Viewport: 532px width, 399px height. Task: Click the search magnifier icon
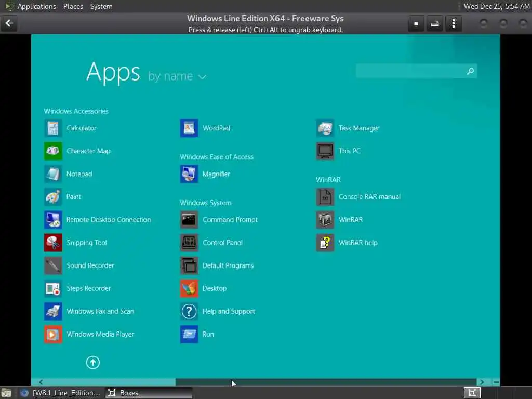470,71
